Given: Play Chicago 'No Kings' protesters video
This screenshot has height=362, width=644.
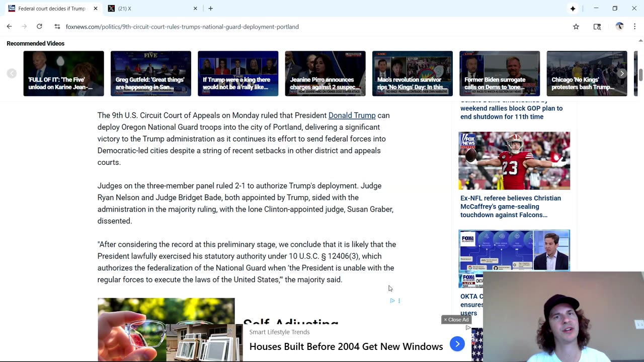Looking at the screenshot, I should (587, 73).
